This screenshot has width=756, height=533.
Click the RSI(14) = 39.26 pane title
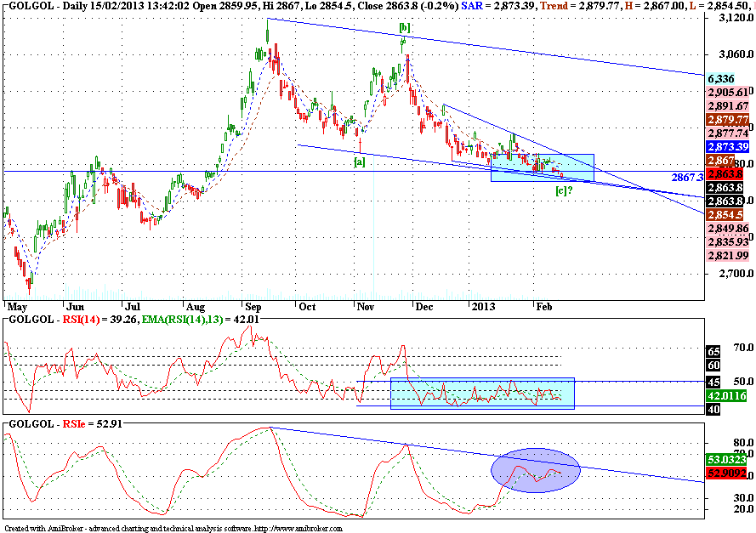tap(99, 319)
